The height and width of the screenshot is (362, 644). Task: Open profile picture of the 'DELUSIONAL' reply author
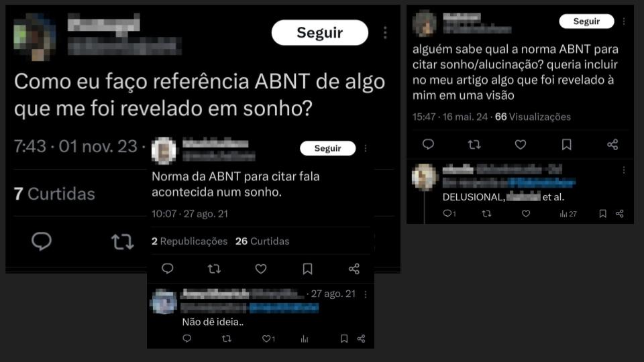[x=424, y=177]
